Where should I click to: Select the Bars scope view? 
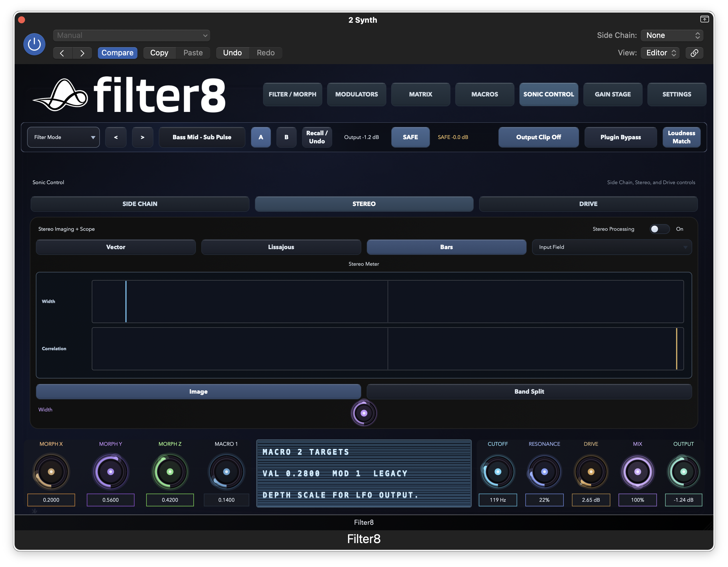[x=446, y=247]
